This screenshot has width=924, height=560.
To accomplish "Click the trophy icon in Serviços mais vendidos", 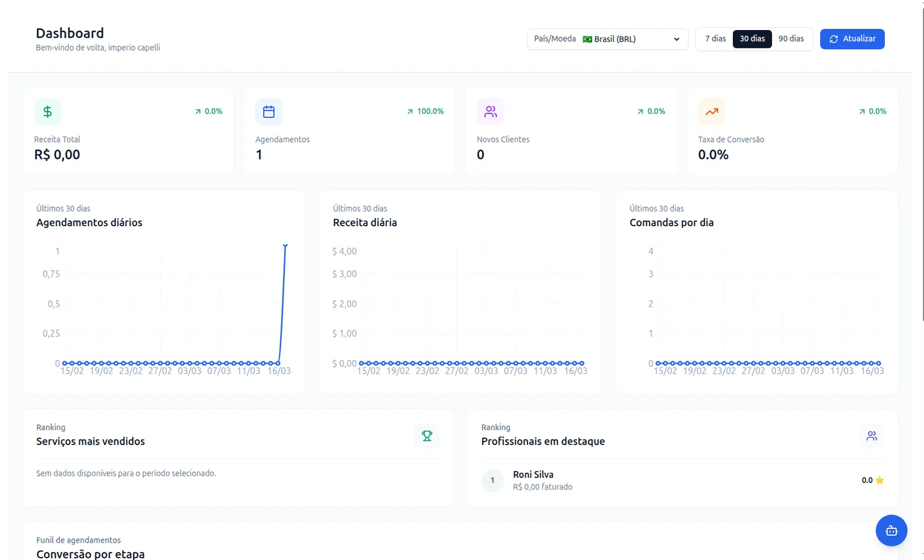I will (427, 436).
